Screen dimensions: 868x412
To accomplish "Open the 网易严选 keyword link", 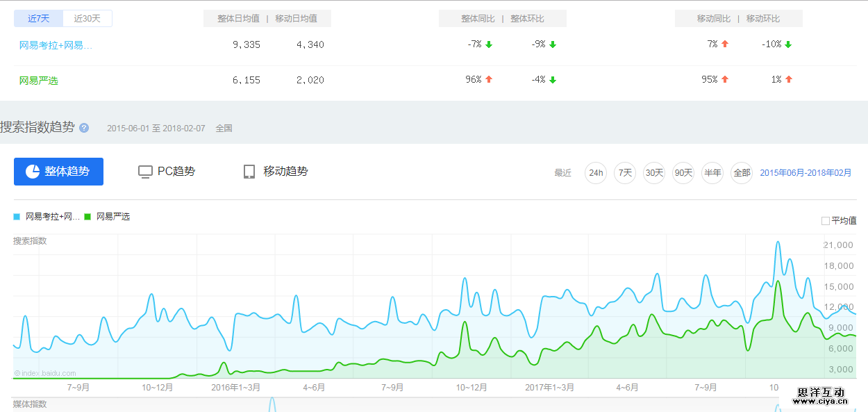I will click(39, 81).
